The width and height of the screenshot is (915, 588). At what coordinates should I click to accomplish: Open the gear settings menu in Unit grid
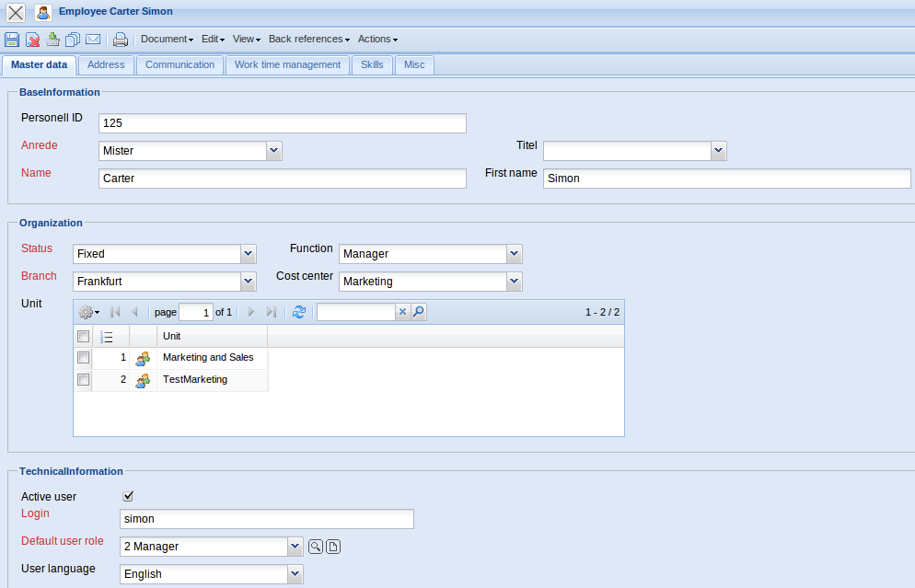point(88,313)
